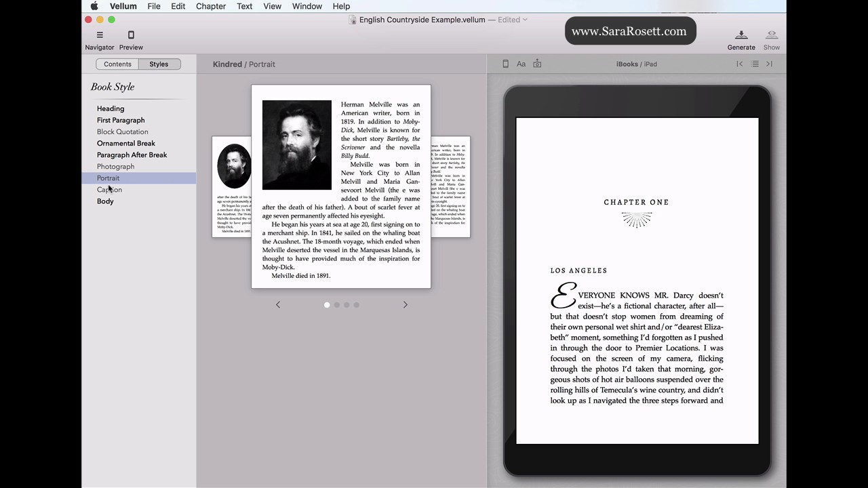This screenshot has width=868, height=488.
Task: Select the Photograph style
Action: 115,166
